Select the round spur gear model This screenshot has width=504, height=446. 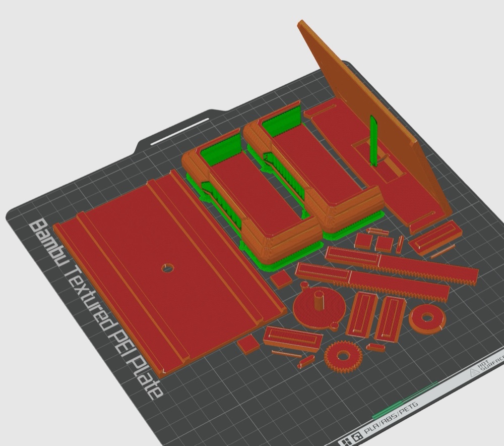coord(343,357)
